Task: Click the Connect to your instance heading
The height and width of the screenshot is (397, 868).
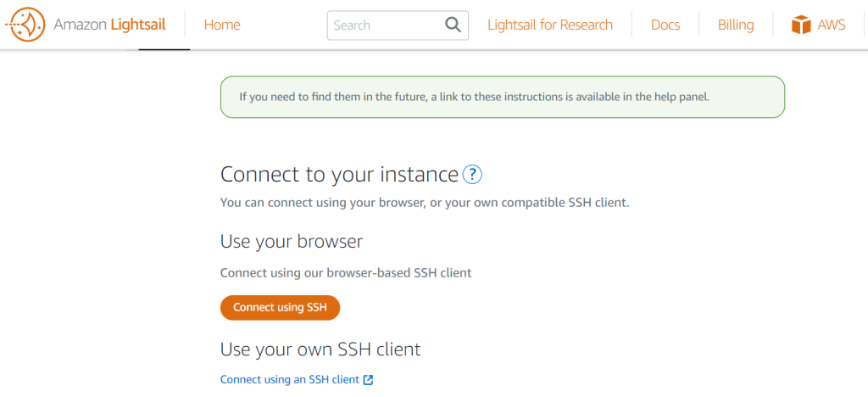Action: pyautogui.click(x=339, y=175)
